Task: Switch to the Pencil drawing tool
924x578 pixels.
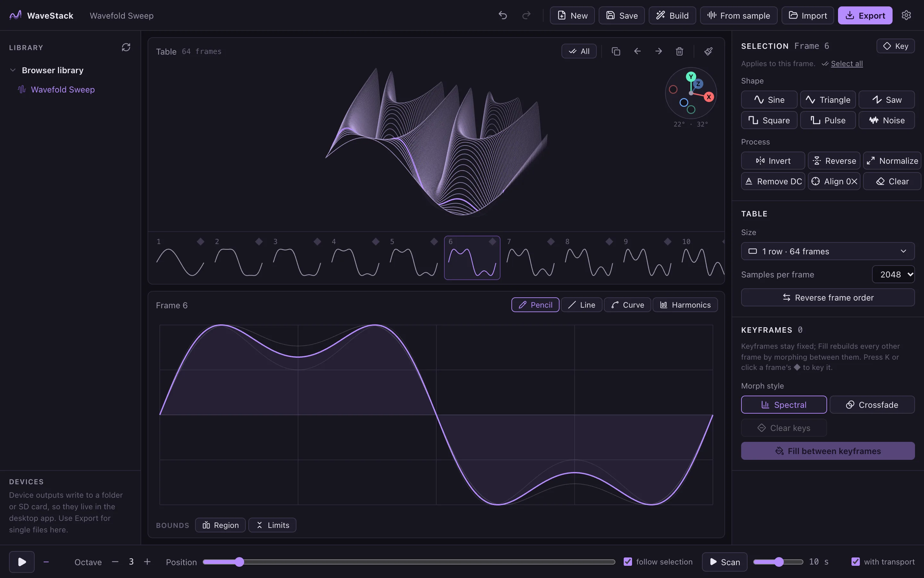Action: [x=535, y=305]
